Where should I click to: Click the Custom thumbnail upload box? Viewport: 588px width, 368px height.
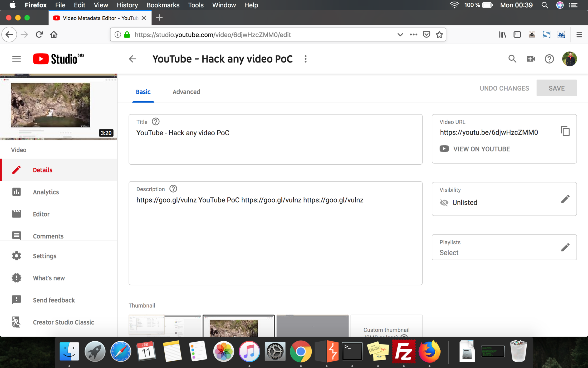pyautogui.click(x=386, y=326)
